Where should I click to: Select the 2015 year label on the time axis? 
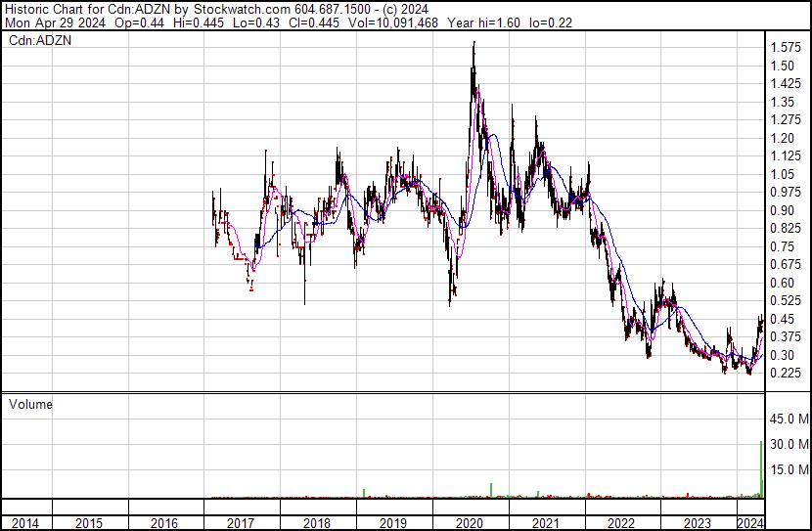coord(89,523)
